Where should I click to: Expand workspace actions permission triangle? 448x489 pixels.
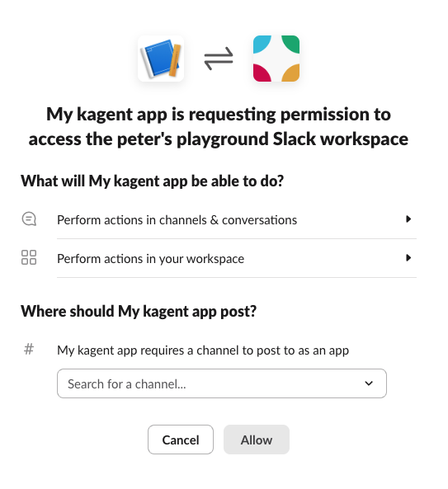408,257
